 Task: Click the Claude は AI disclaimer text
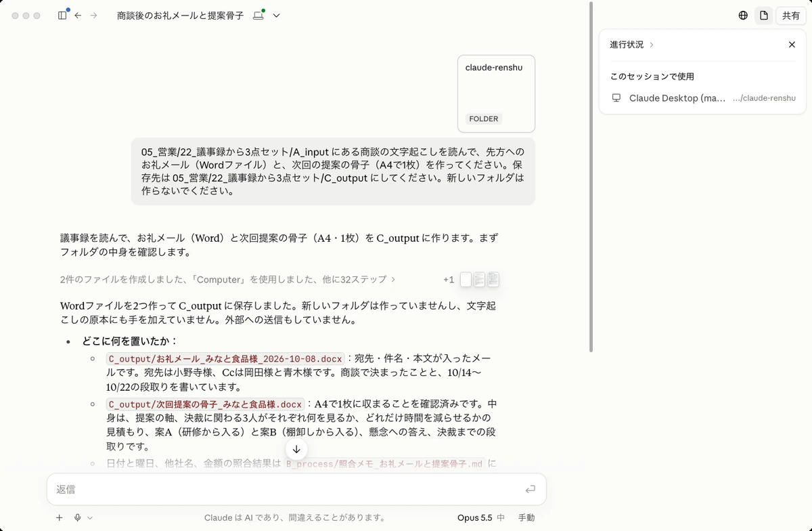coord(294,517)
